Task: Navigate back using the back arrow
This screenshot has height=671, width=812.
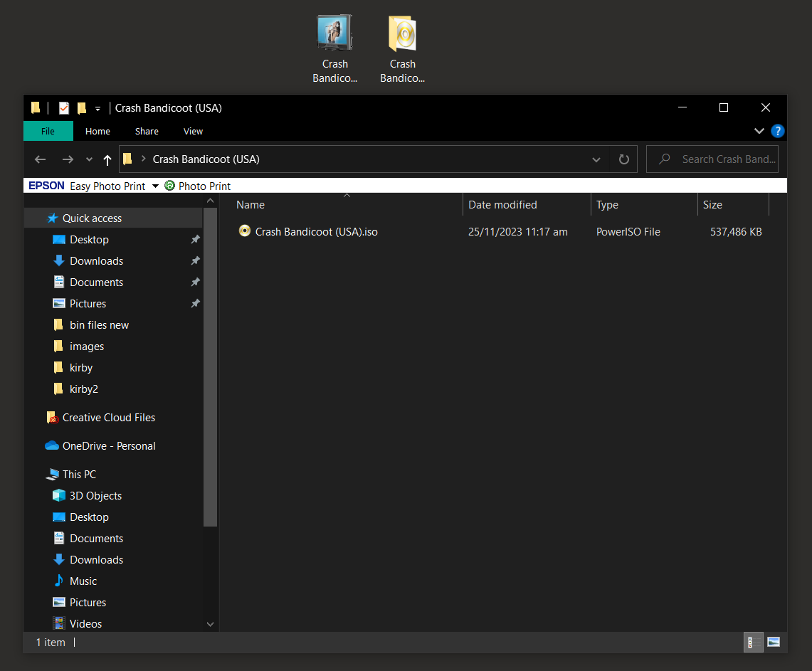Action: 40,159
